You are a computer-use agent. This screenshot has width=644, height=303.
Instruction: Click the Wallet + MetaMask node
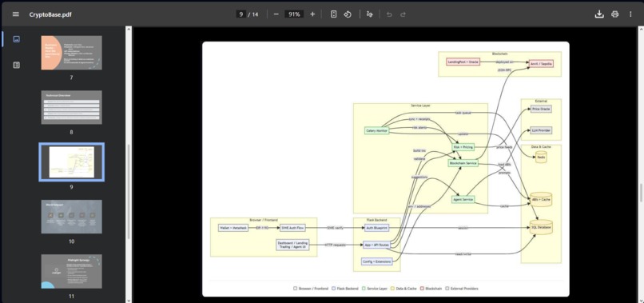233,227
